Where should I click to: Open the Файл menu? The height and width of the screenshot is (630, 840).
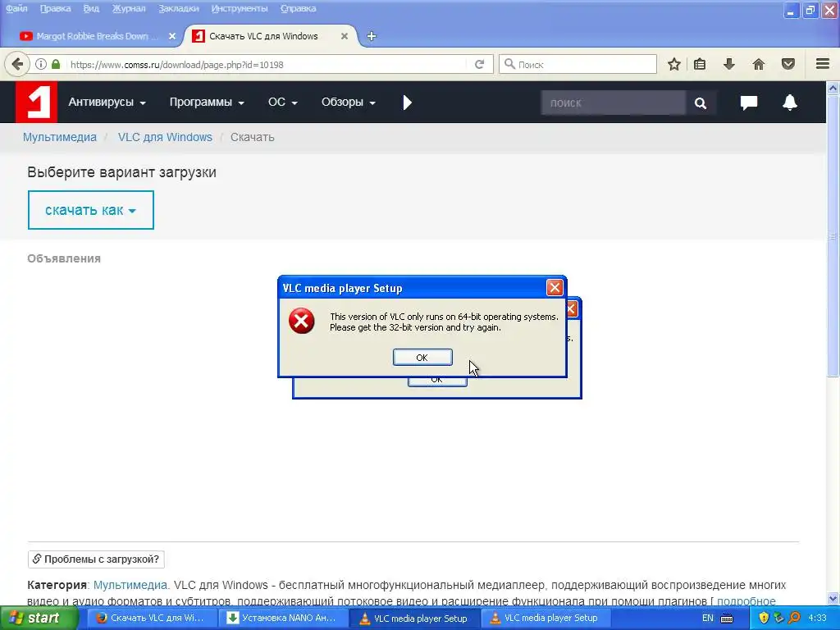pos(16,8)
